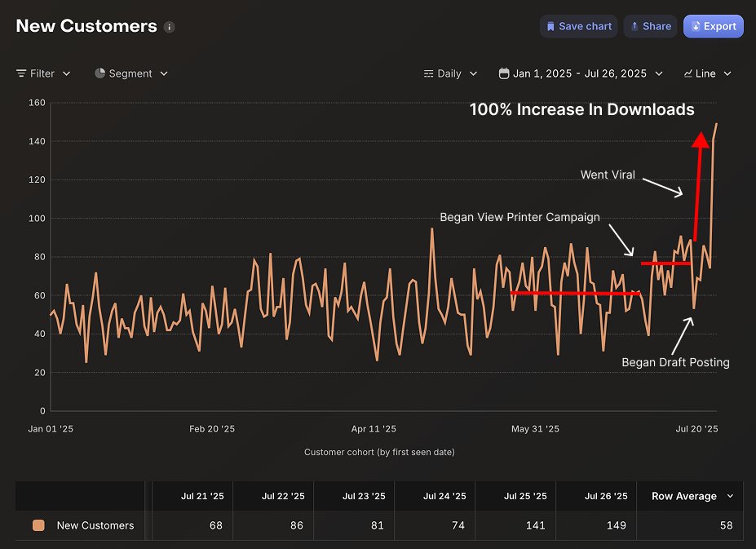Click the Daily granularity rows icon
Viewport: 756px width, 549px height.
428,73
